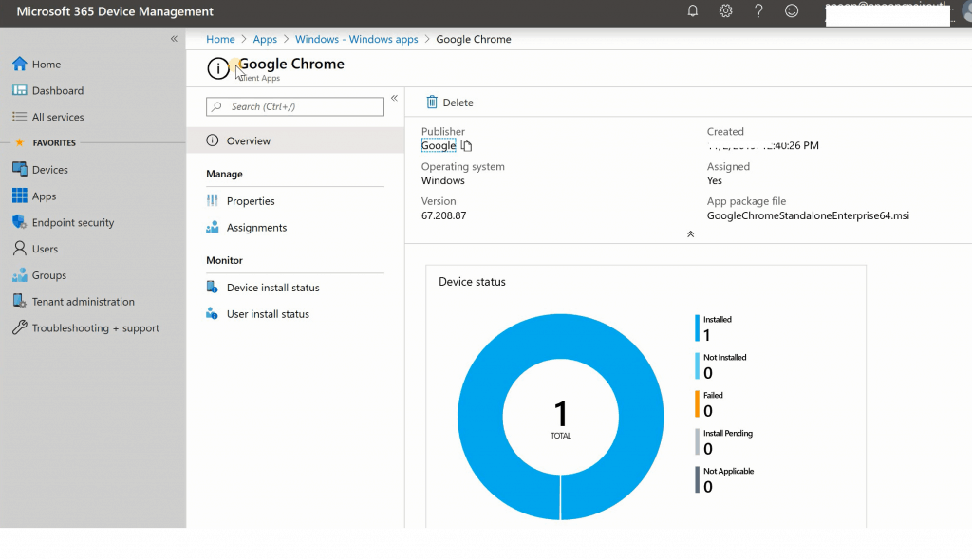This screenshot has height=560, width=972.
Task: Click the Google publisher value
Action: click(439, 146)
